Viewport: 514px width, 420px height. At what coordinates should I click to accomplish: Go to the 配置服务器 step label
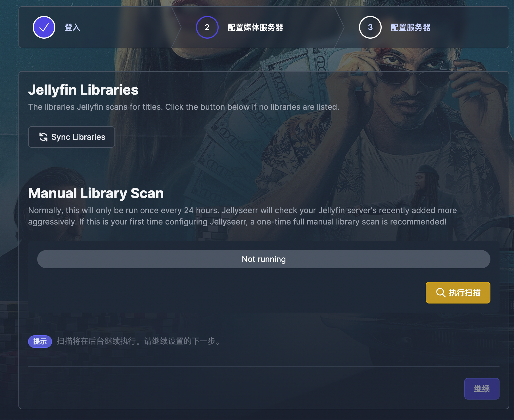coord(410,27)
